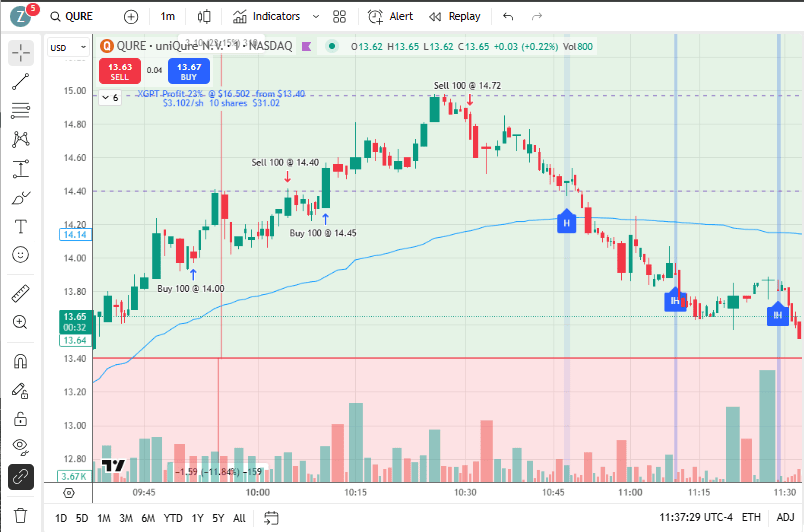Screen dimensions: 804x532
Task: Click the QURE uniQure symbol title
Action: pyautogui.click(x=204, y=46)
